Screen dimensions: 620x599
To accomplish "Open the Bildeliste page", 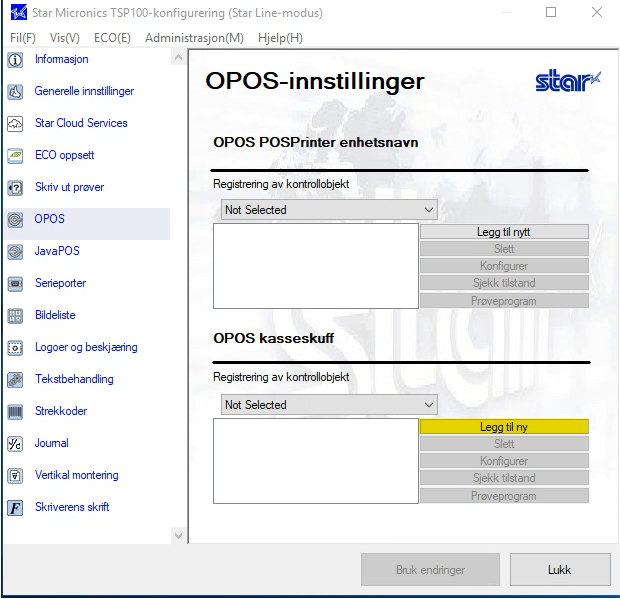I will 55,315.
